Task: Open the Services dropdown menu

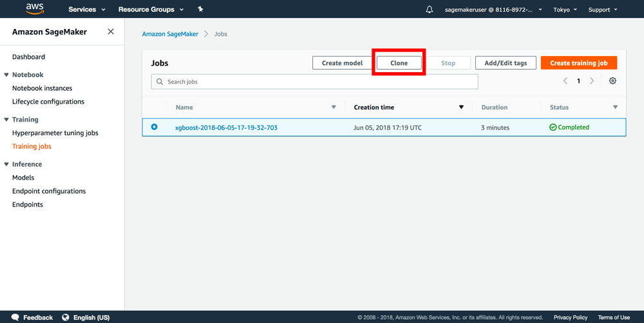Action: (x=87, y=10)
